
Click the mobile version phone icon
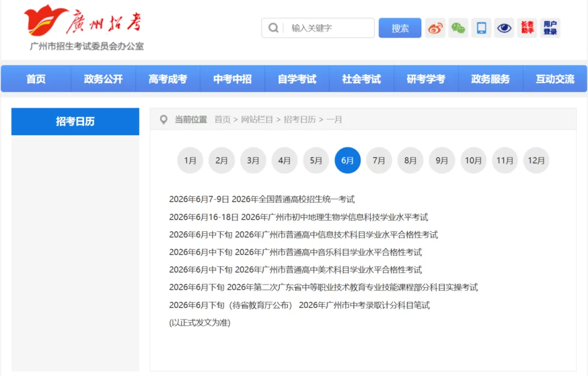481,28
